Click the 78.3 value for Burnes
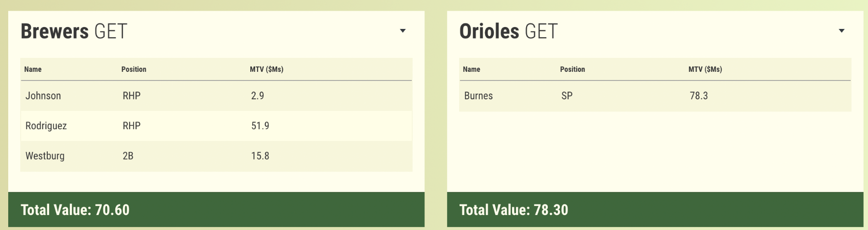Image resolution: width=868 pixels, height=230 pixels. (x=699, y=95)
